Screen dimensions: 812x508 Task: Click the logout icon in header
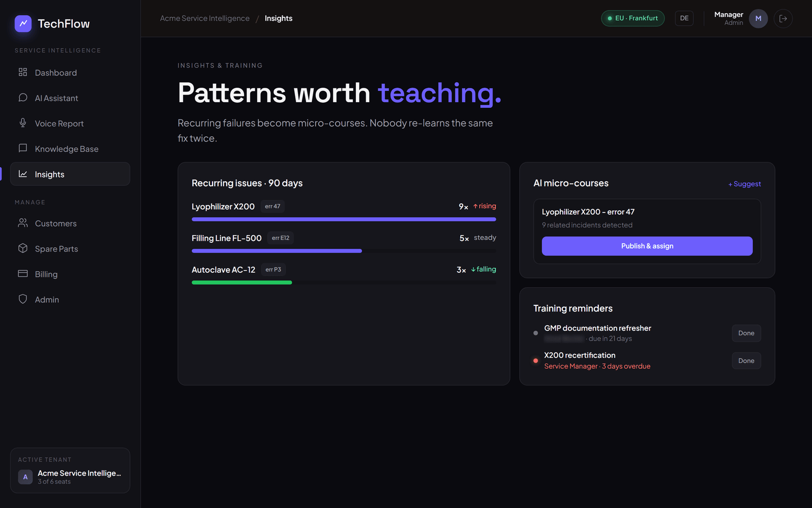(783, 18)
